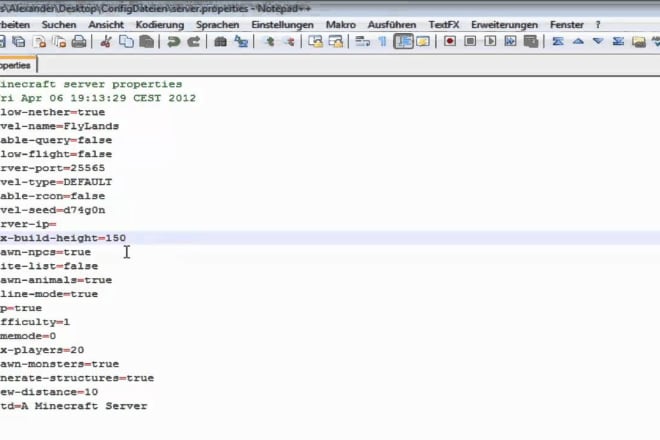Viewport: 660px width, 440px height.
Task: Click the line ending in nether=true
Action: [53, 112]
